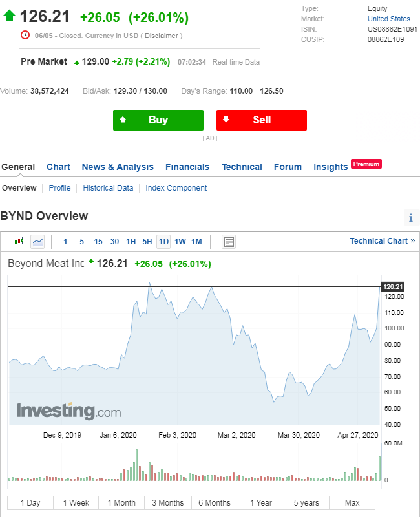Image resolution: width=420 pixels, height=523 pixels.
Task: Select the Overview sub-tab
Action: coord(19,188)
